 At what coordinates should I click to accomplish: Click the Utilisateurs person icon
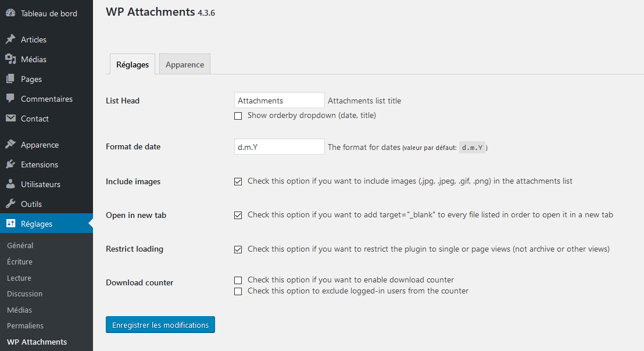[10, 184]
